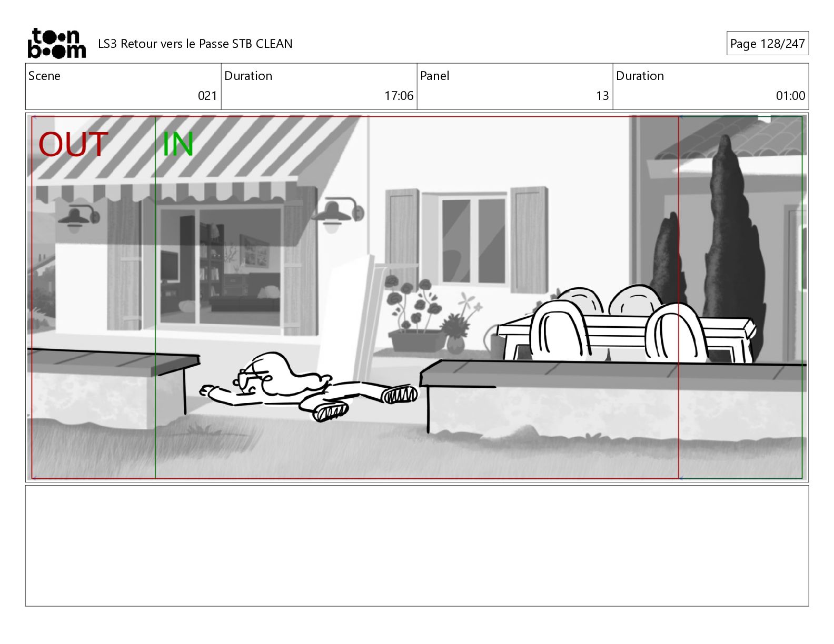The width and height of the screenshot is (834, 644).
Task: Click the Toon Boom logo
Action: (x=56, y=43)
